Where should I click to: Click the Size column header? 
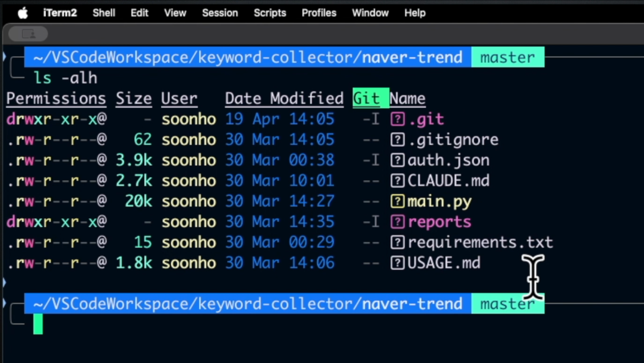pos(134,99)
